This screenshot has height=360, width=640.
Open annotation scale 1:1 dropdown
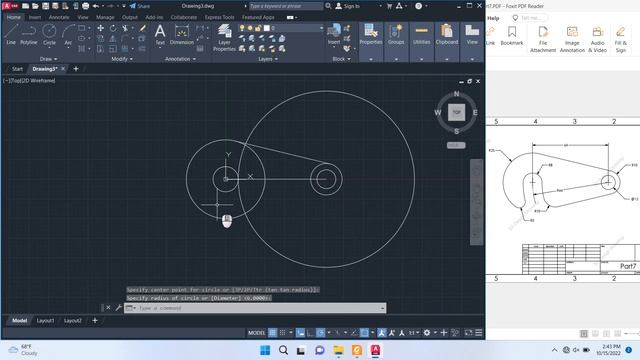click(414, 333)
